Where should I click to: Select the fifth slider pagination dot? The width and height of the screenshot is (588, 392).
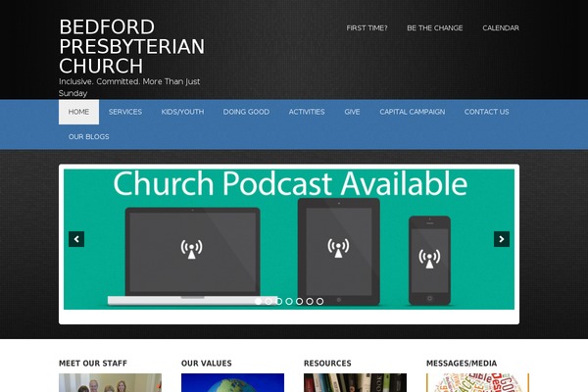click(x=299, y=301)
